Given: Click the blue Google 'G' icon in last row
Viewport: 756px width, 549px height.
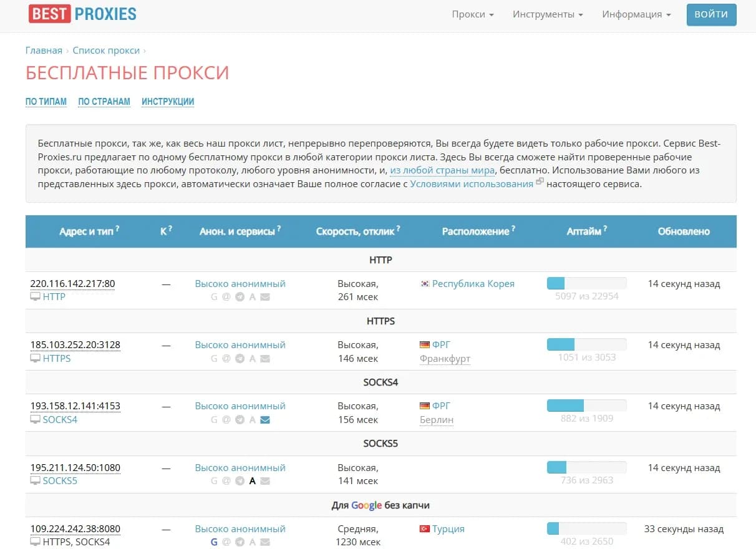Looking at the screenshot, I should 214,542.
